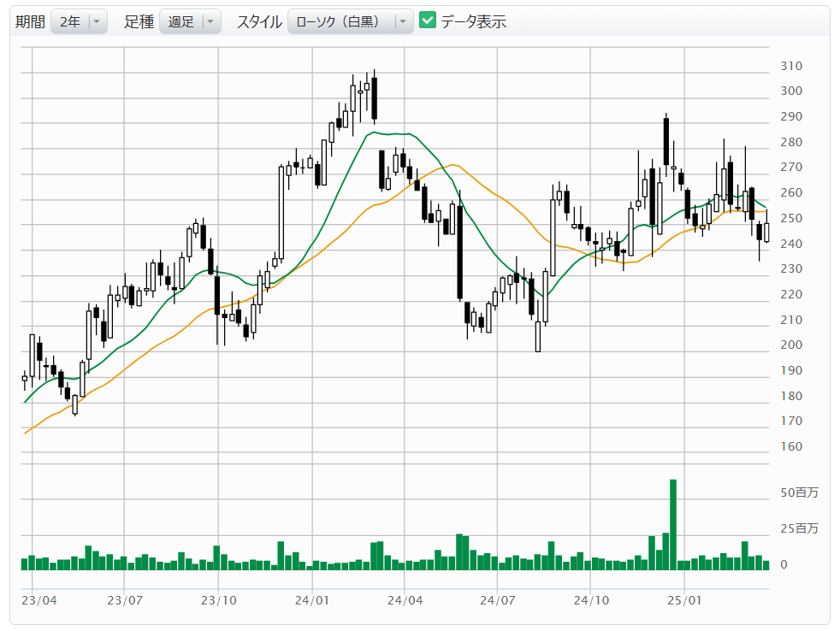Viewport: 840px width, 631px height.
Task: Click the 24/04 date axis label
Action: [405, 600]
